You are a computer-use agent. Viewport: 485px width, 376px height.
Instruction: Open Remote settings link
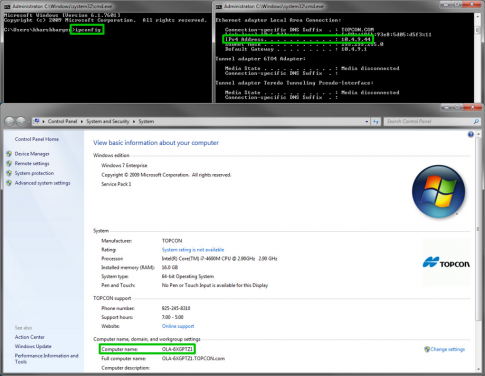click(x=32, y=163)
